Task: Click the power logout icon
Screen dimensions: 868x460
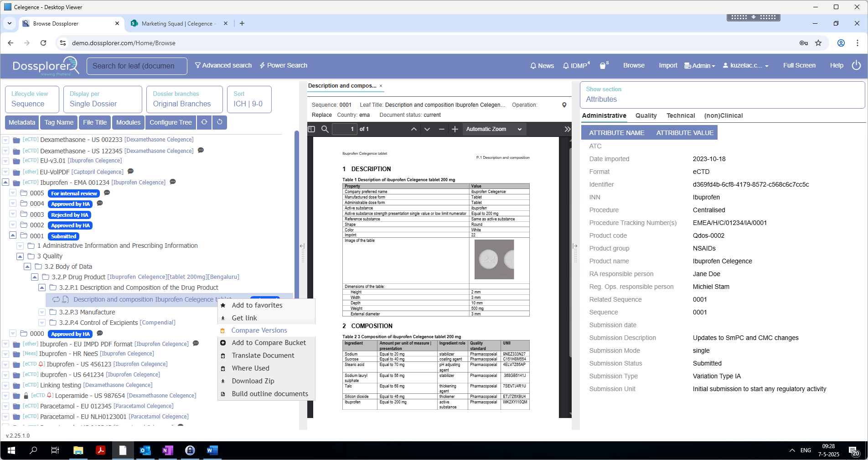Action: click(856, 65)
